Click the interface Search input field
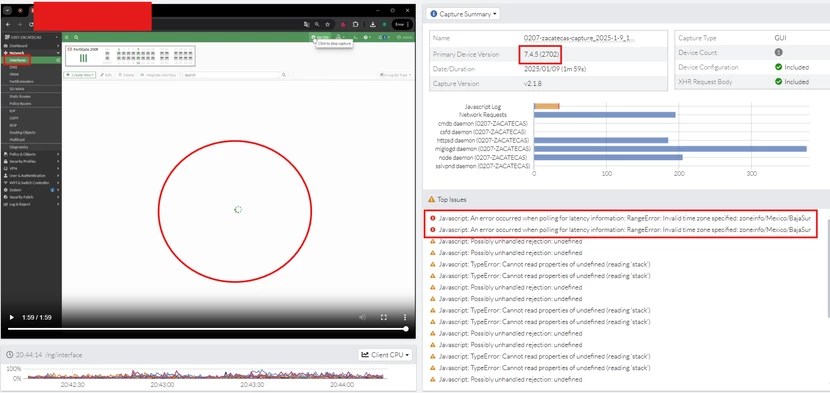Image resolution: width=830 pixels, height=393 pixels. 231,75
